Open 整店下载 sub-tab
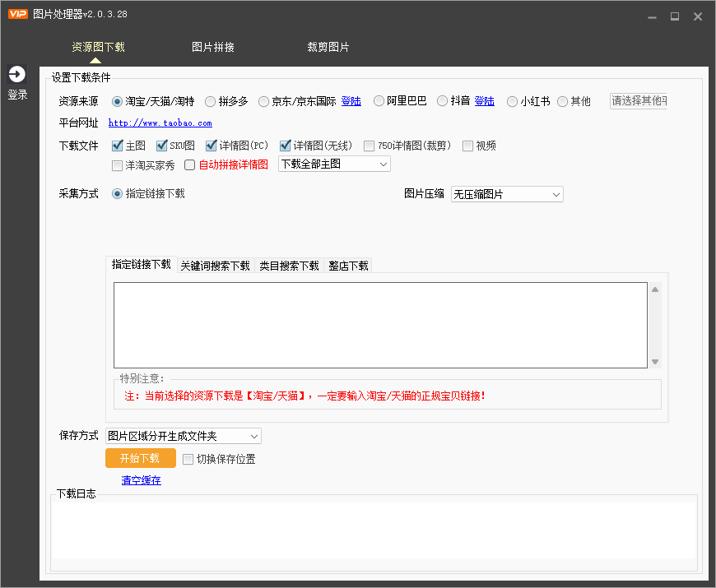 click(x=348, y=266)
